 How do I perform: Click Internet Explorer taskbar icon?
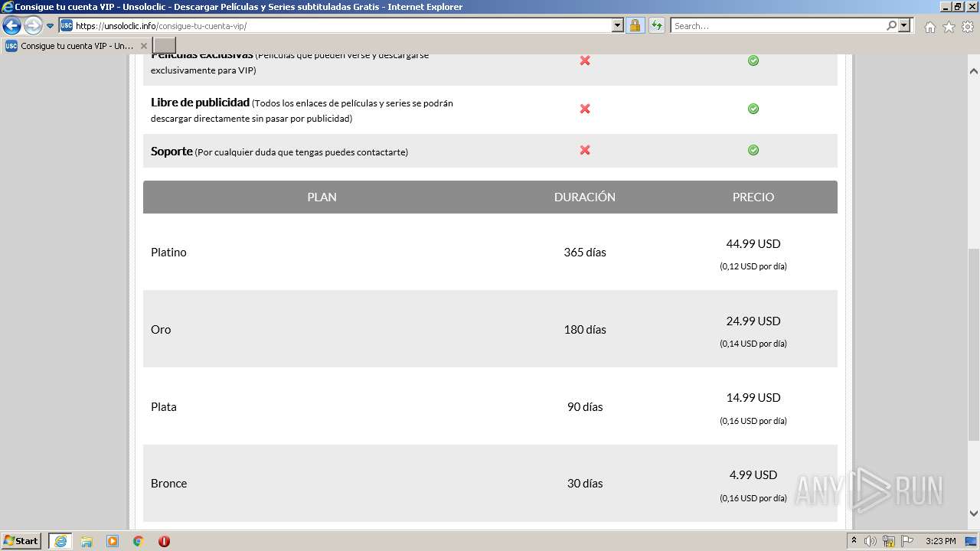[60, 541]
